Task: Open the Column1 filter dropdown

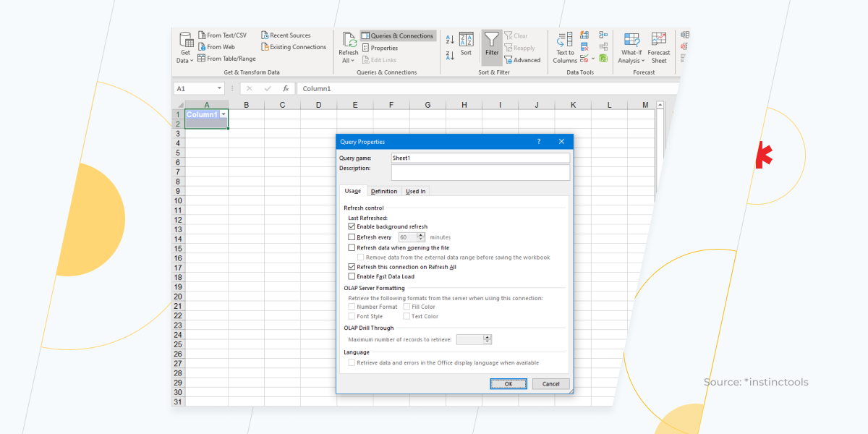Action: pos(224,114)
